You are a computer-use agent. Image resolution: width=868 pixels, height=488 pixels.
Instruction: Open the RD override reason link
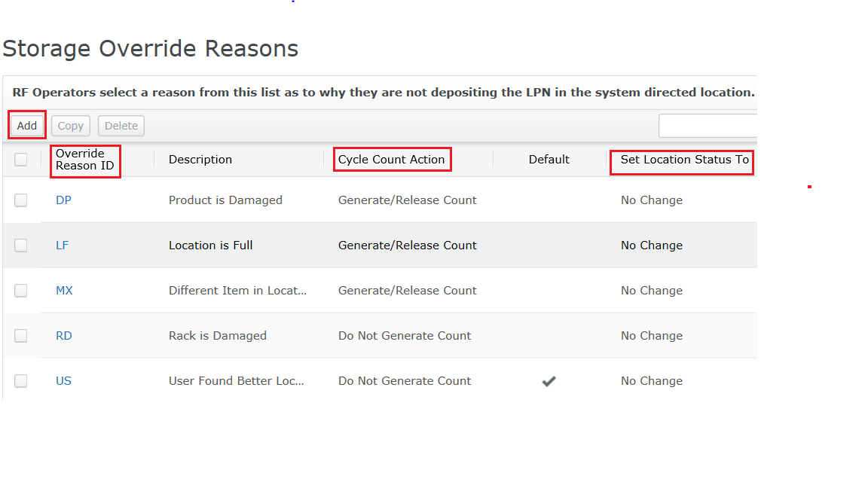[x=64, y=336]
